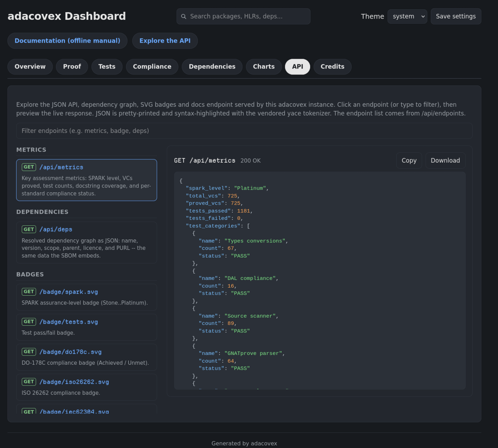Screen dimensions: 498x448
Task: Click Explore the API link
Action: pyautogui.click(x=165, y=41)
